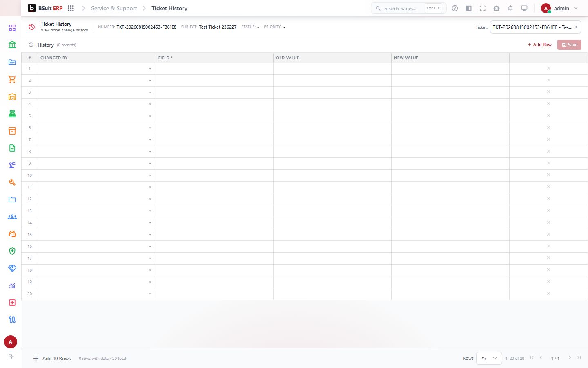Image resolution: width=588 pixels, height=368 pixels.
Task: Click the Field cell in row 1
Action: click(214, 69)
